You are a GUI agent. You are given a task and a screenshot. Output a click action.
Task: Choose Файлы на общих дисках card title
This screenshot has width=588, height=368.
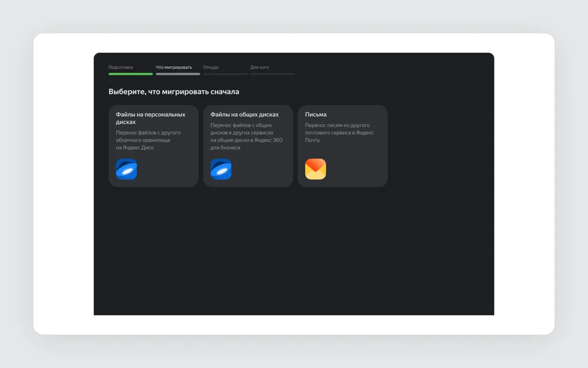(245, 114)
